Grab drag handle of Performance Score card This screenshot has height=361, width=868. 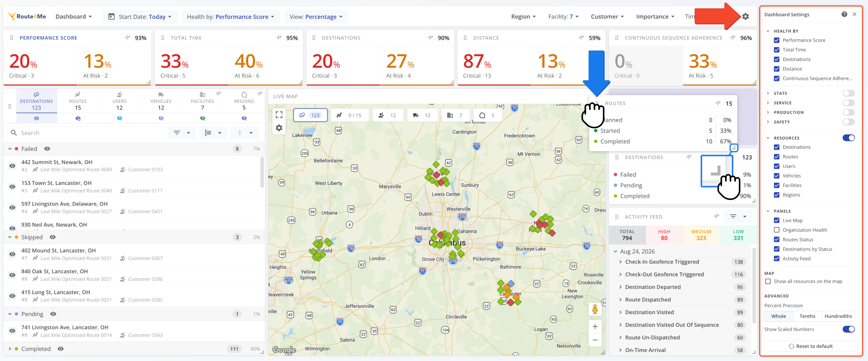[x=12, y=38]
